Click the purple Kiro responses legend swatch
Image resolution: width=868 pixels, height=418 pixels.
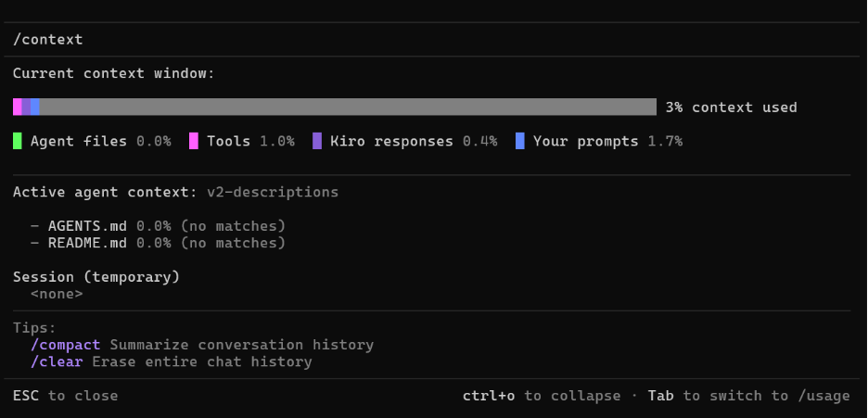pos(316,141)
